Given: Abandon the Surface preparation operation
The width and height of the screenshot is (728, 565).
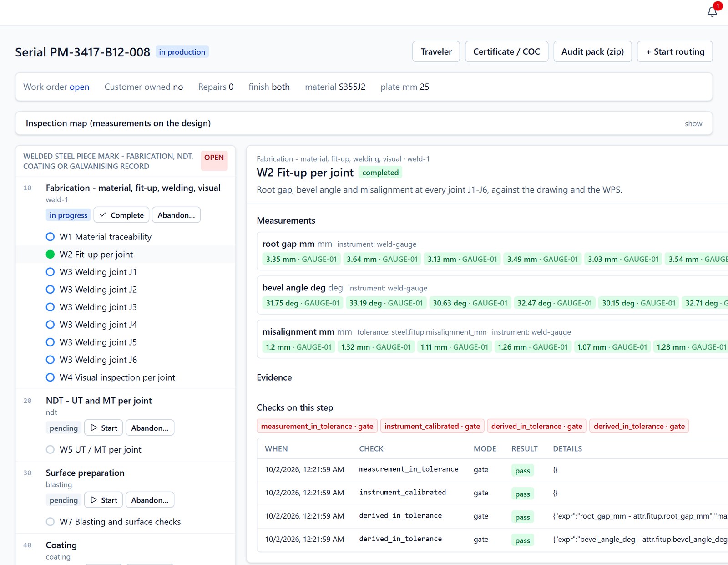Looking at the screenshot, I should 150,500.
